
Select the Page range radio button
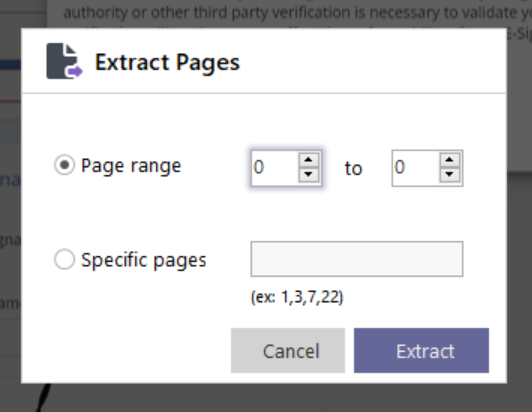[x=64, y=165]
